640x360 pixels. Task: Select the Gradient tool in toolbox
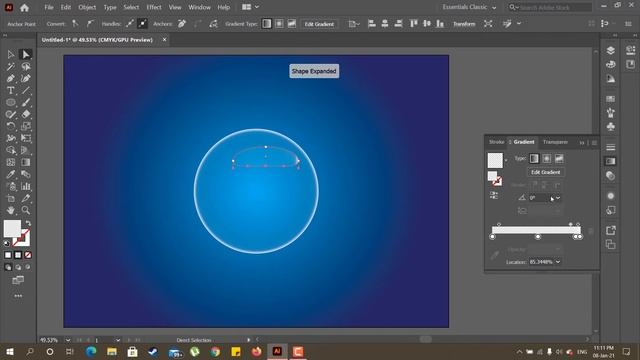coord(26,162)
